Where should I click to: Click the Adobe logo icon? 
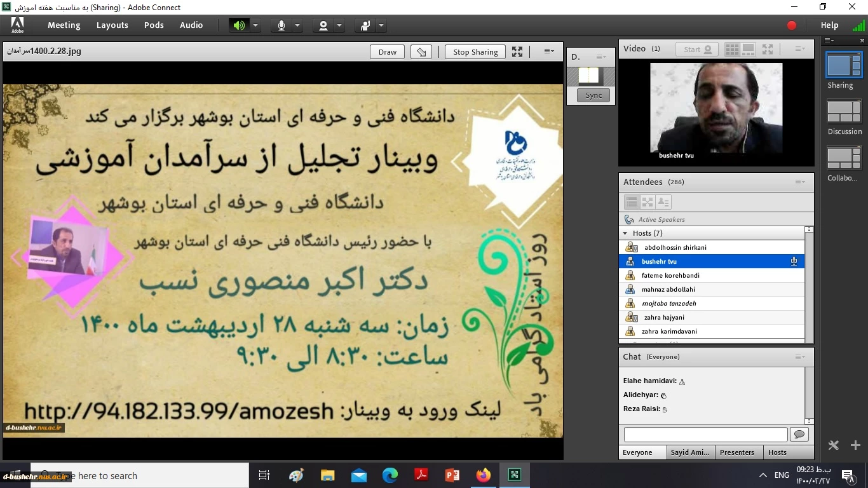tap(17, 25)
